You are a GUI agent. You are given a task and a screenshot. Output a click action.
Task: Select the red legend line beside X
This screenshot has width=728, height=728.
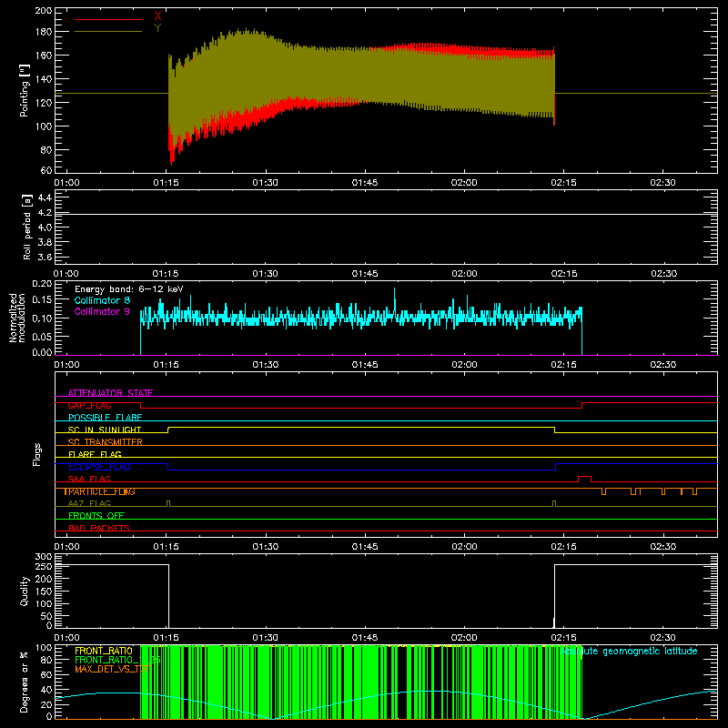[108, 19]
